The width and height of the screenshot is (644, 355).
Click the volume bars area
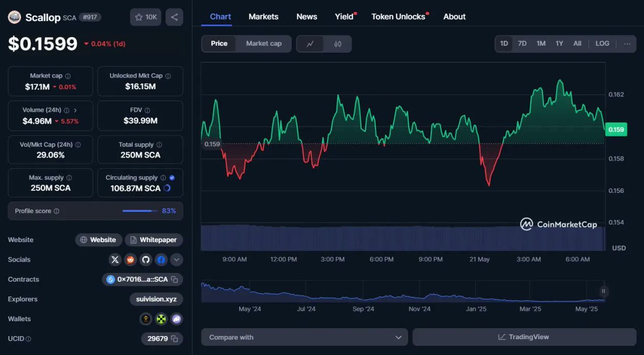click(402, 238)
